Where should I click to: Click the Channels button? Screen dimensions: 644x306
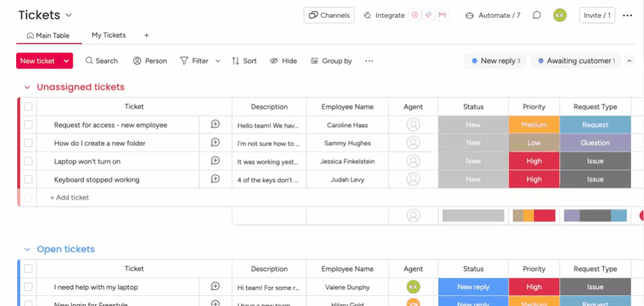[329, 15]
